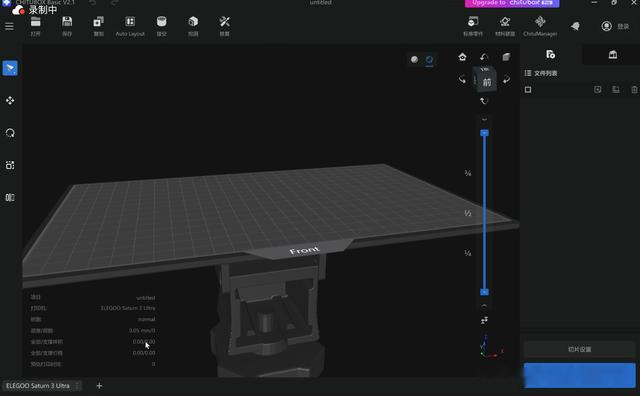Select the Scale tool in left sidebar

[x=10, y=165]
